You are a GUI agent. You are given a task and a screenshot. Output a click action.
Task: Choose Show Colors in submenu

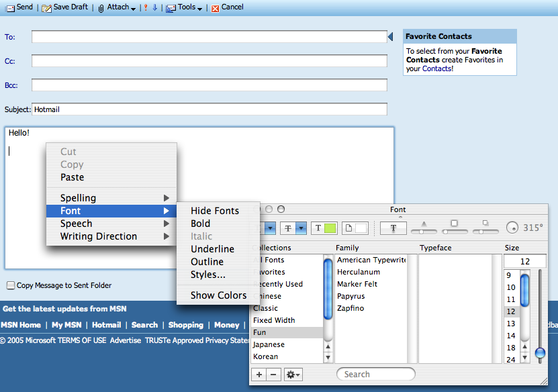[x=218, y=295]
